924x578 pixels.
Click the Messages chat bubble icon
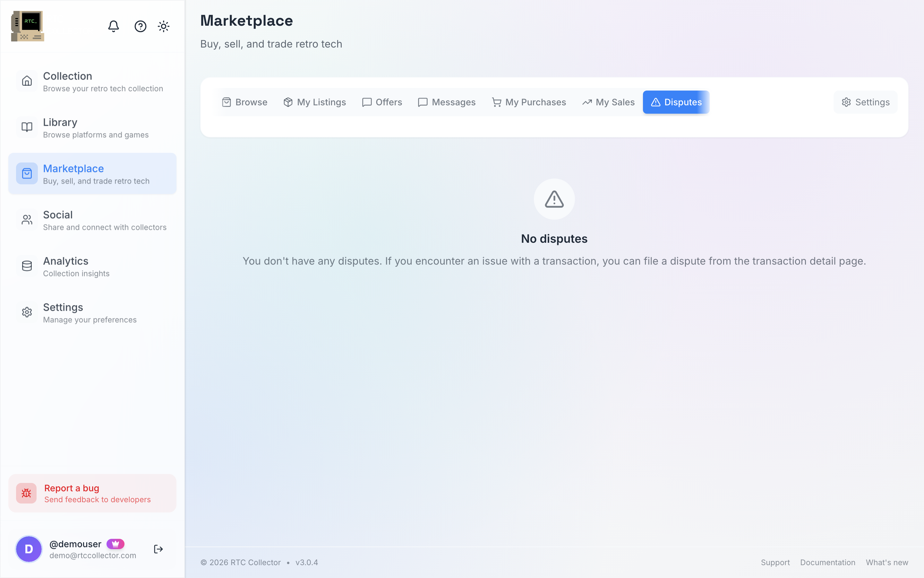(x=423, y=102)
